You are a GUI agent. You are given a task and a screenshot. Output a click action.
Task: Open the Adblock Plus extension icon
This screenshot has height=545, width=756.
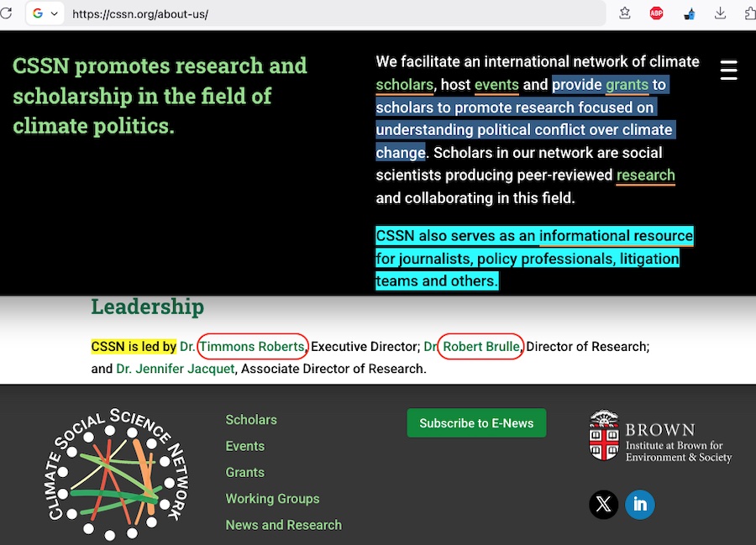(x=657, y=13)
